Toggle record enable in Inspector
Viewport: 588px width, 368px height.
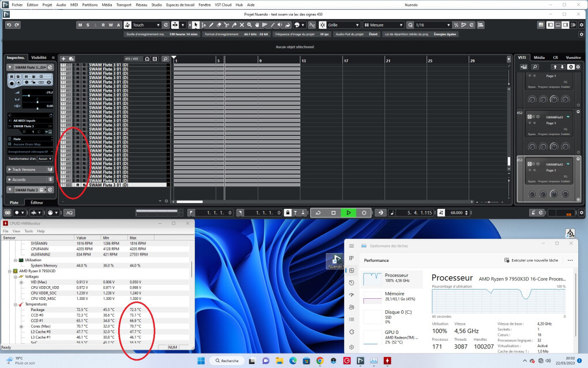pos(12,83)
